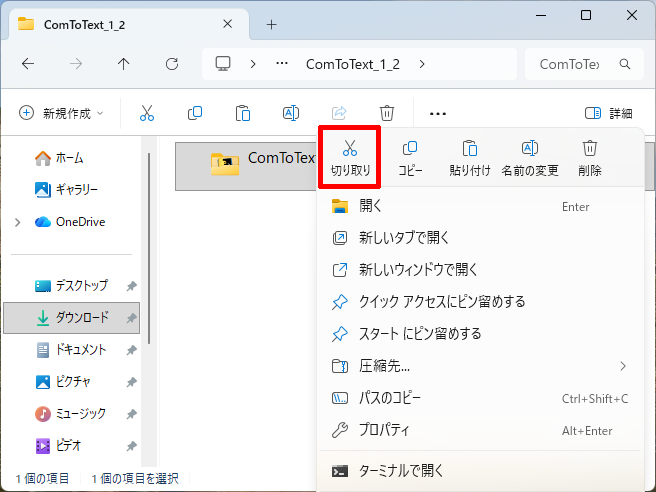Open the toolbar's three-dot more options menu
The image size is (656, 492).
tap(437, 113)
